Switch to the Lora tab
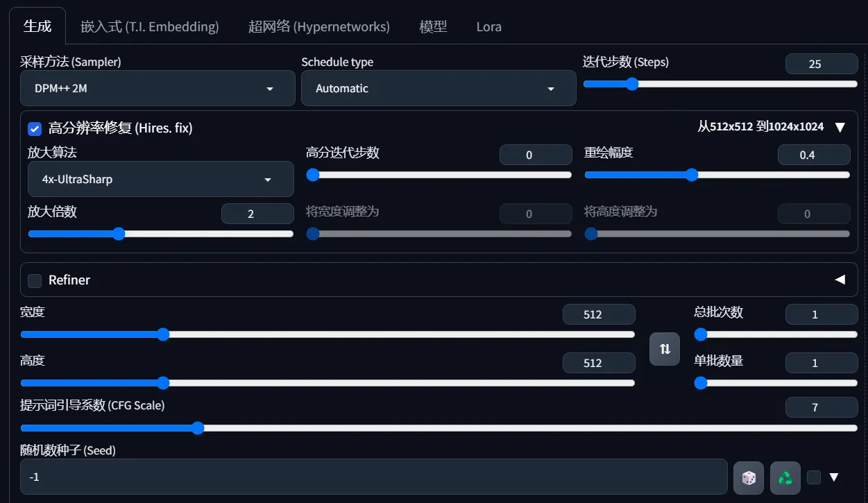 coord(488,27)
